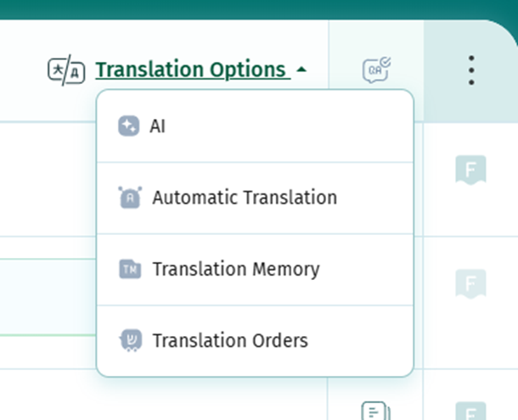This screenshot has width=518, height=420.
Task: Toggle the second row's F flag
Action: pyautogui.click(x=470, y=281)
